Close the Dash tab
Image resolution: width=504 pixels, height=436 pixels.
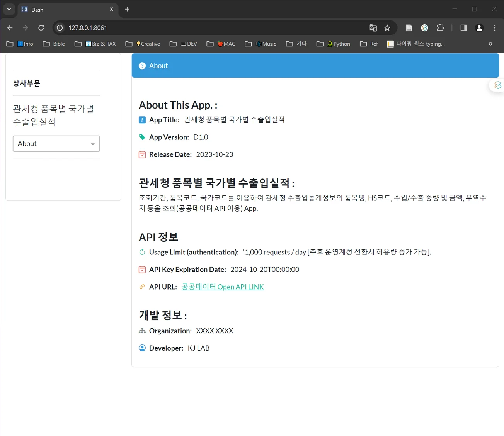[x=111, y=9]
